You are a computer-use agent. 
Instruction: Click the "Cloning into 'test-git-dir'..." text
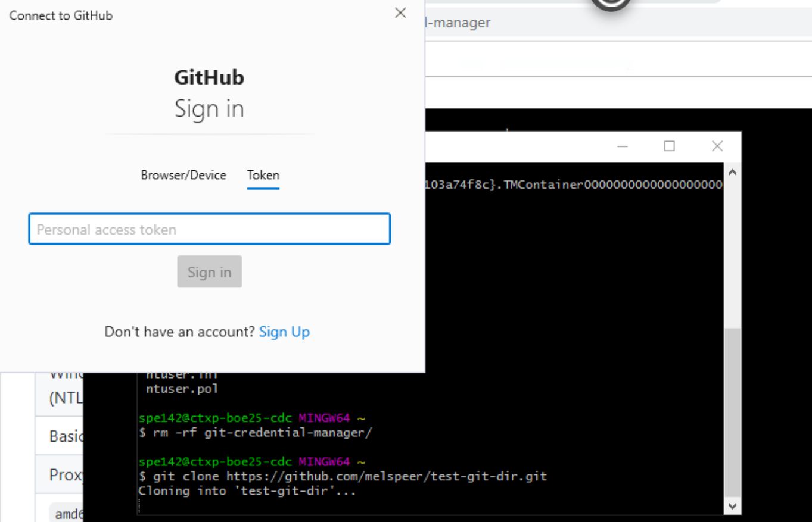coord(247,491)
